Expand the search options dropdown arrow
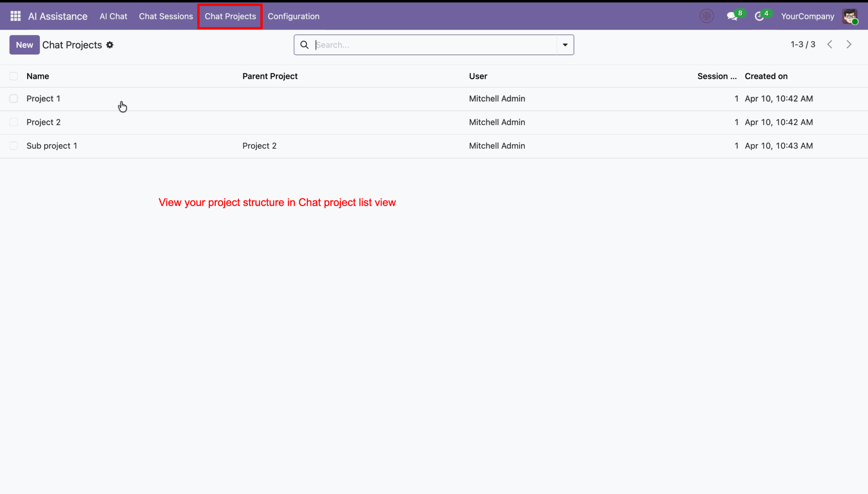 coord(565,45)
